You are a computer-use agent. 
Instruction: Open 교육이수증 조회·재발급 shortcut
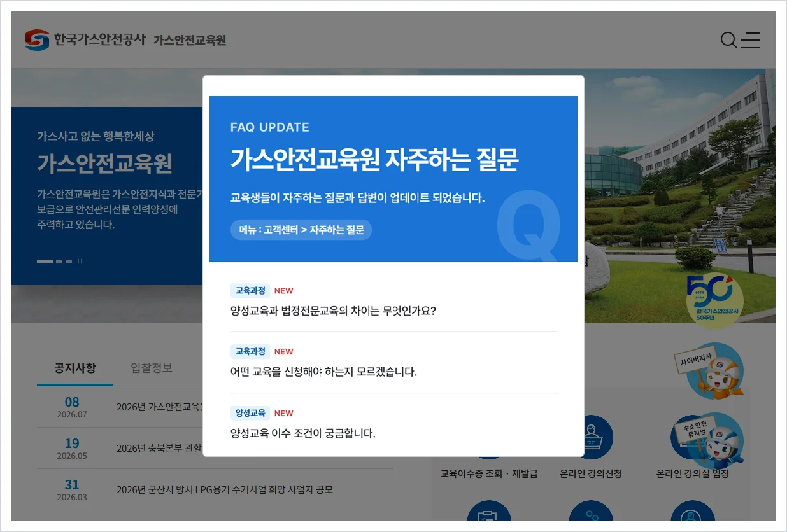pyautogui.click(x=489, y=473)
